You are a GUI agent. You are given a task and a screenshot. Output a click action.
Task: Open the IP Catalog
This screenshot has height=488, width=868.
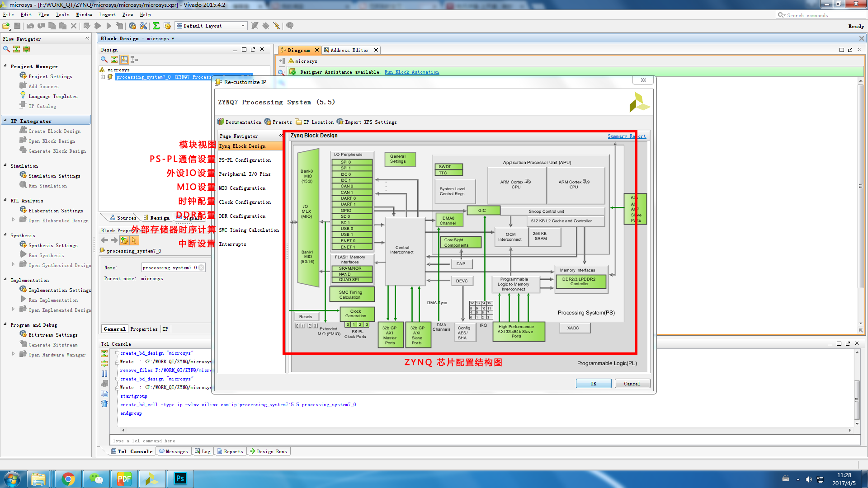(42, 106)
